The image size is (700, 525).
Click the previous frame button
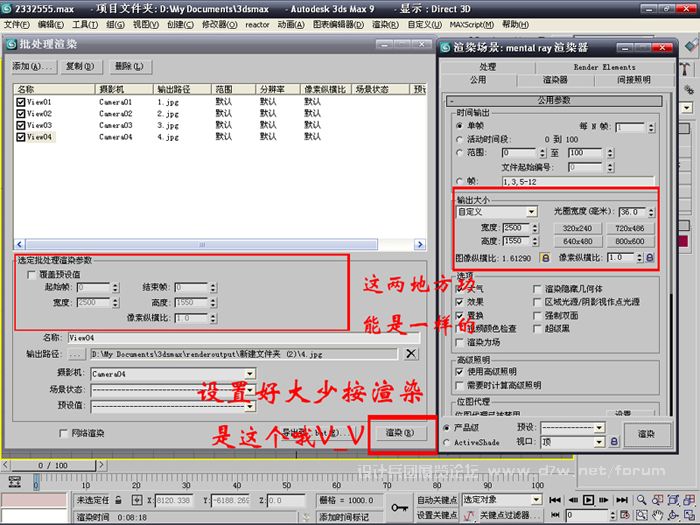573,500
